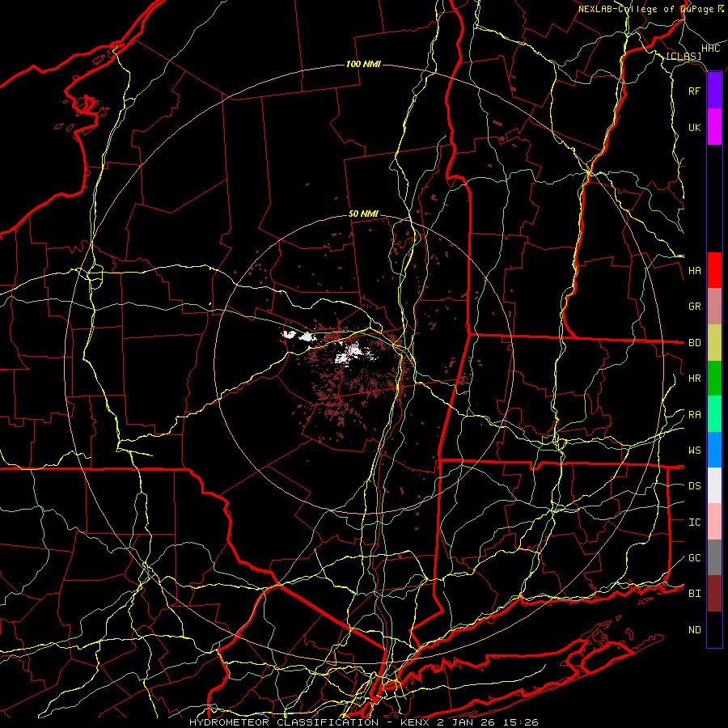728x728 pixels.
Task: Click the BI legend label
Action: coord(694,594)
